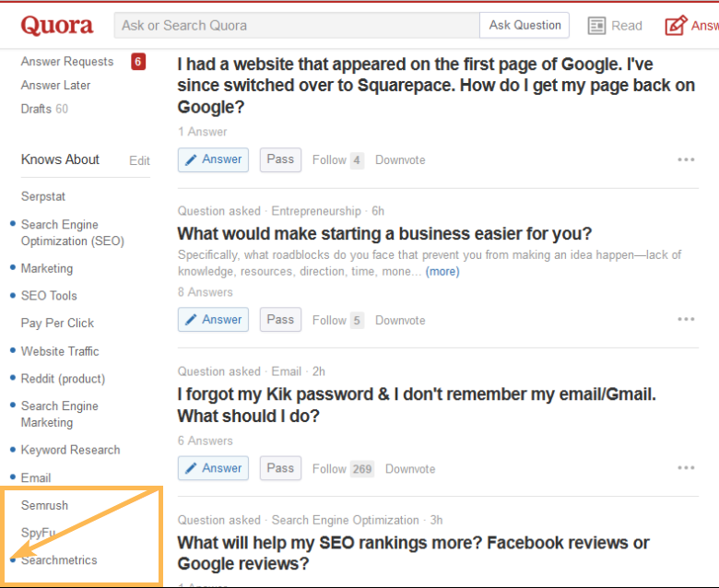Screen dimensions: 719x588
Task: Answer the Kik password question
Action: [x=213, y=468]
